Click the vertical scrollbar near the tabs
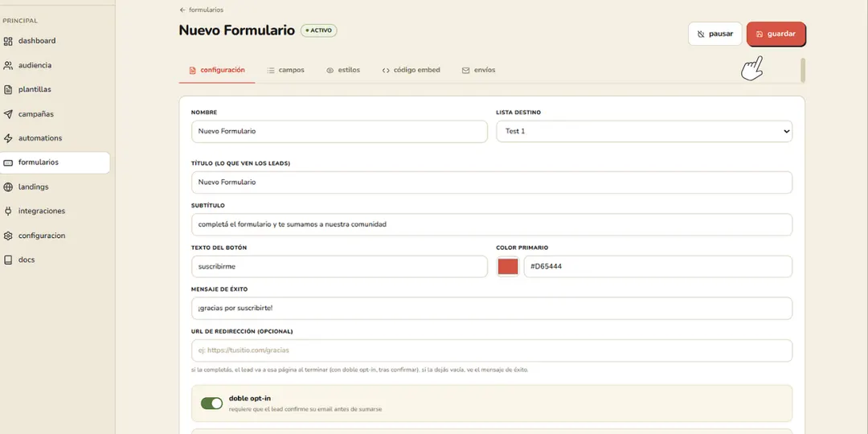868x434 pixels. coord(803,70)
